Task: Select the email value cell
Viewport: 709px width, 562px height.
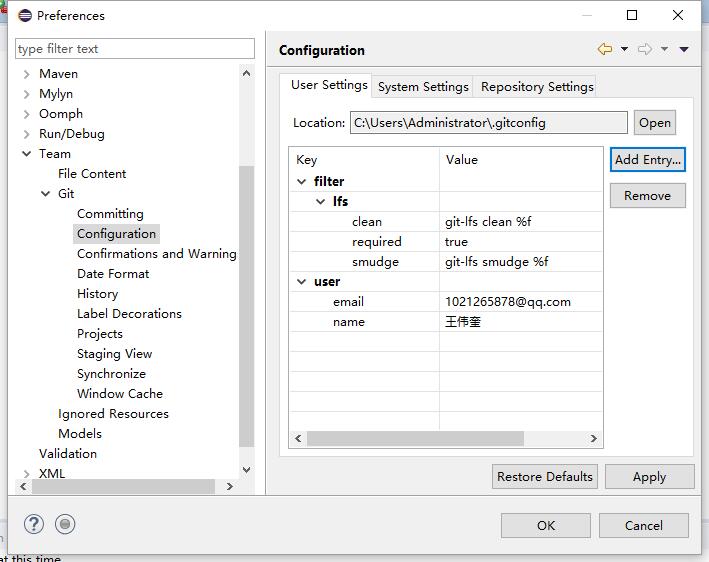Action: pyautogui.click(x=520, y=302)
